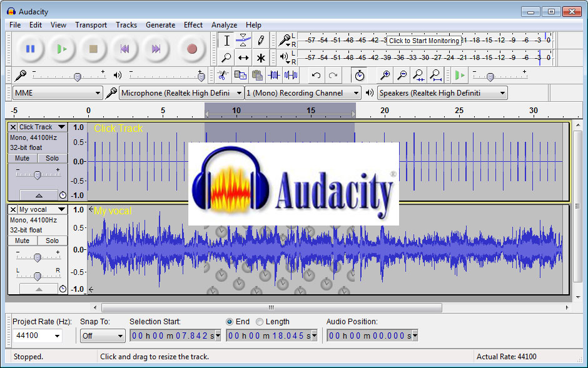
Task: Click the recording volume slider knob
Action: click(77, 77)
